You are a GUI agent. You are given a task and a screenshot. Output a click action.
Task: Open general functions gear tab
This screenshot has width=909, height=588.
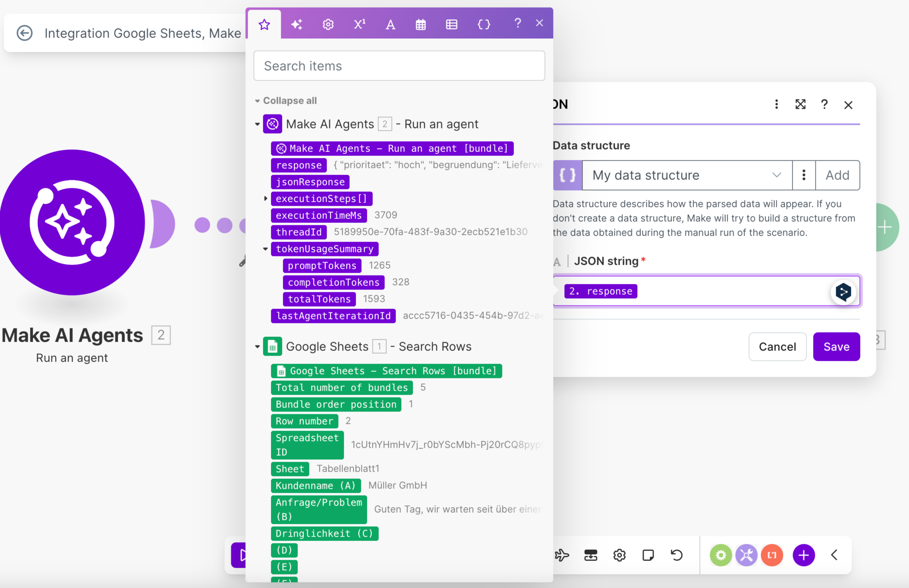click(x=328, y=24)
